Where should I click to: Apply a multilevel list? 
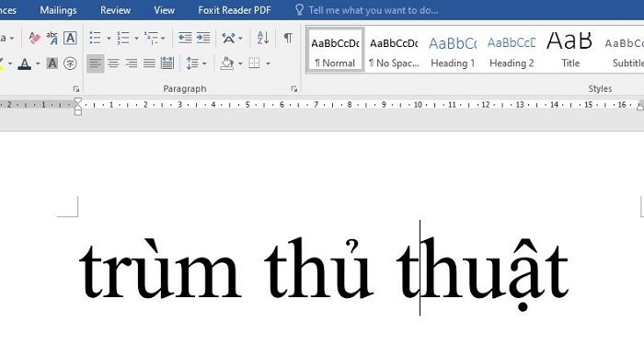(x=151, y=39)
